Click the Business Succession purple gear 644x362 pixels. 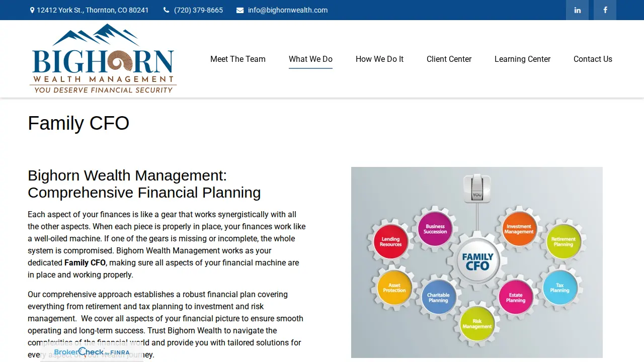[435, 229]
